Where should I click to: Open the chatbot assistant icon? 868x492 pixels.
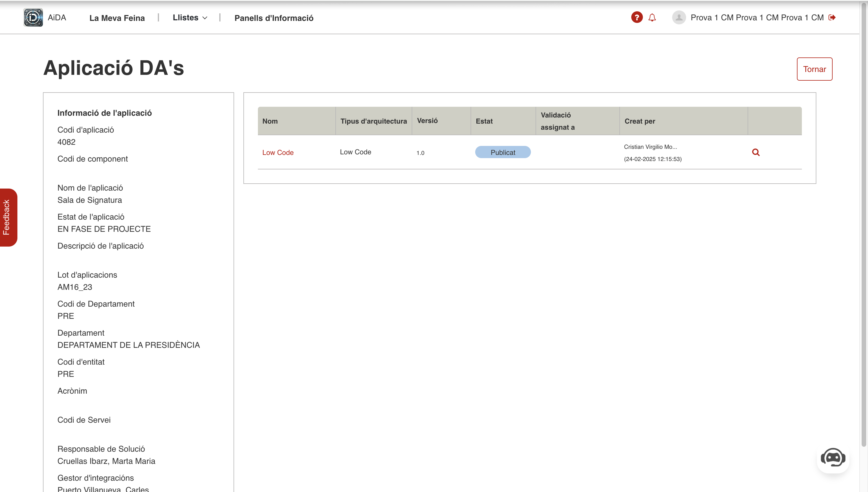[x=833, y=458]
